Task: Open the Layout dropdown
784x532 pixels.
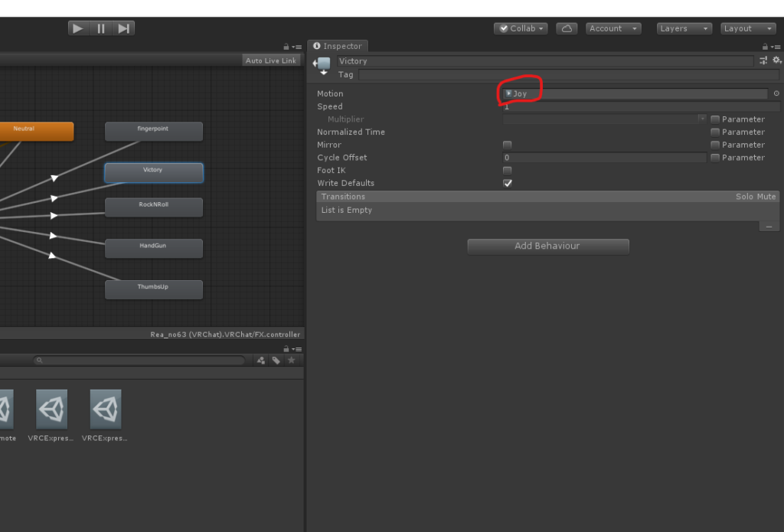Action: point(748,28)
